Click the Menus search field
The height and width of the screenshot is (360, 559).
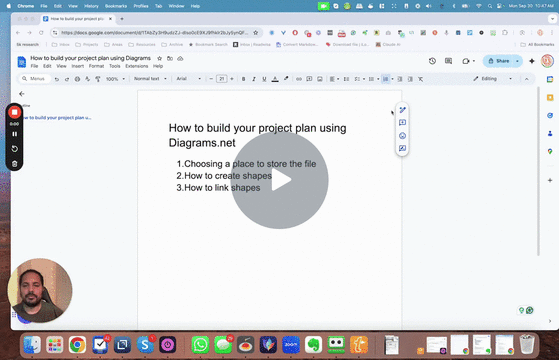(34, 78)
